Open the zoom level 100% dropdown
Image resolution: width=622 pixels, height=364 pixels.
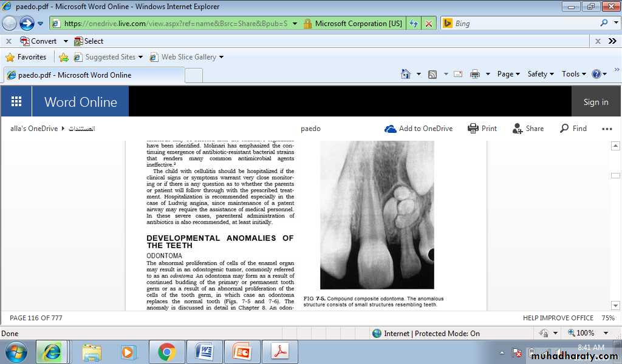589,333
